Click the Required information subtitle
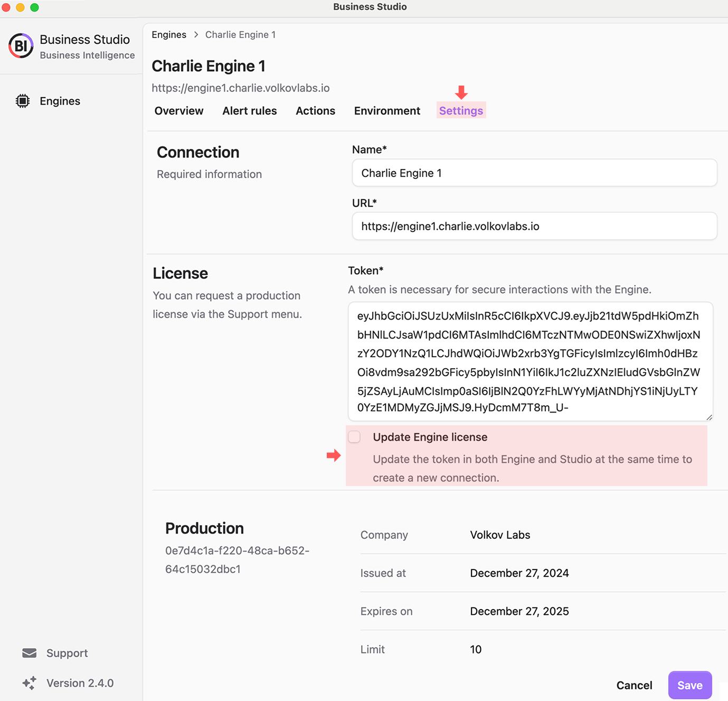Image resolution: width=728 pixels, height=701 pixels. (209, 174)
